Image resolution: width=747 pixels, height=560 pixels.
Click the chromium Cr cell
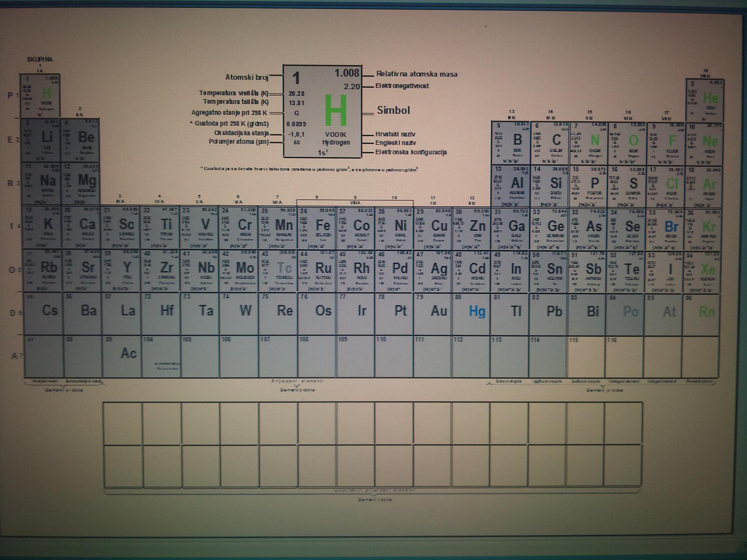[x=239, y=228]
